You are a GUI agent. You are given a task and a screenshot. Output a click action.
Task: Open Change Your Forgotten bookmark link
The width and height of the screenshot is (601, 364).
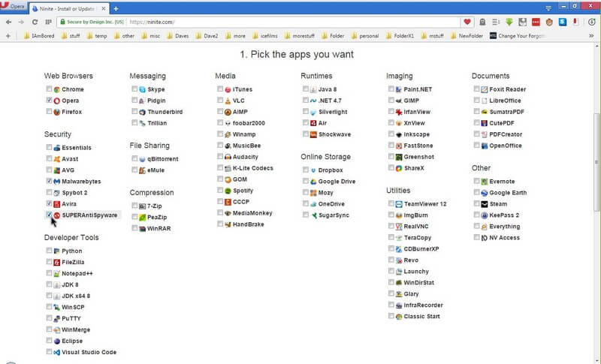click(x=517, y=36)
